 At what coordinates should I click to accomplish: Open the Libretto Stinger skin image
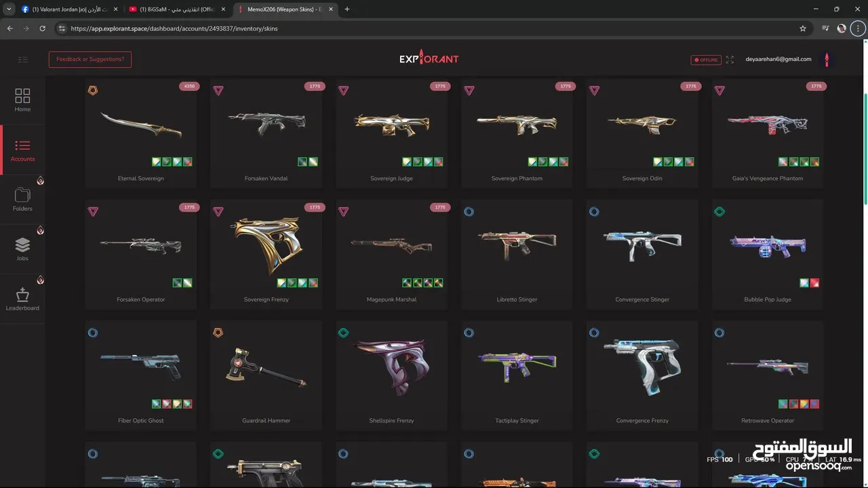pyautogui.click(x=517, y=245)
